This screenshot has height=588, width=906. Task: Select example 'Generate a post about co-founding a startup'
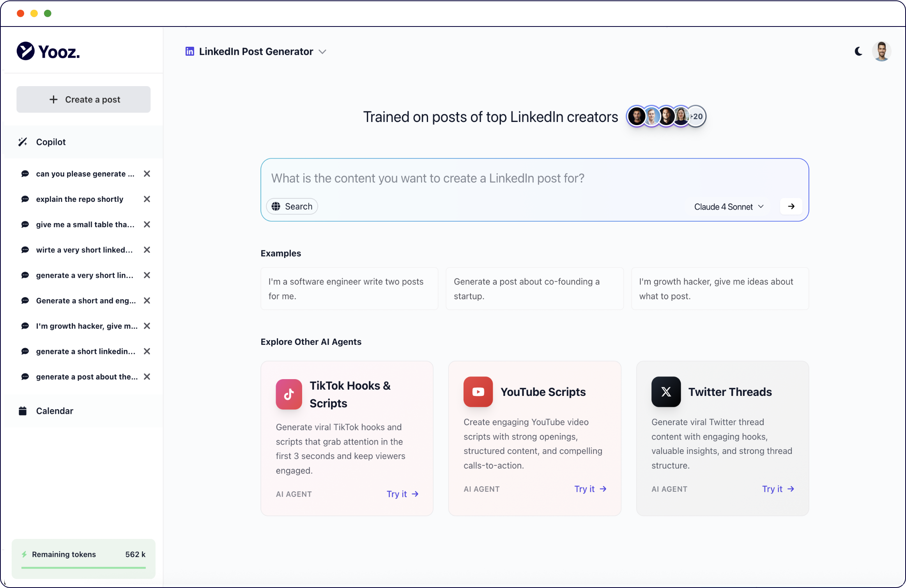(534, 289)
